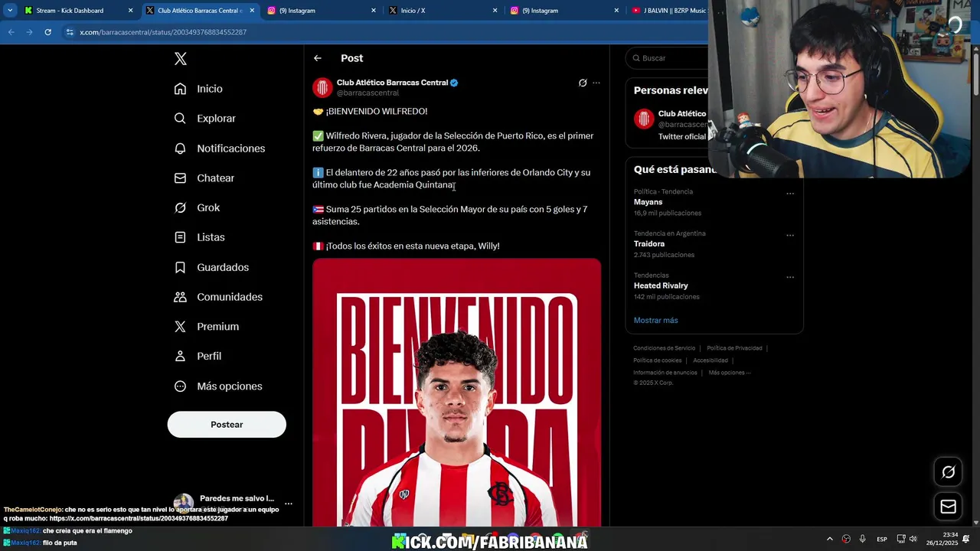
Task: Open the floating messages envelope button
Action: click(x=948, y=507)
